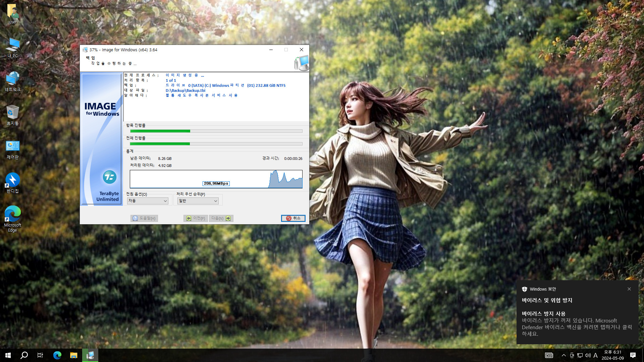Click the remaining data value 8.26 GiB

tap(165, 159)
